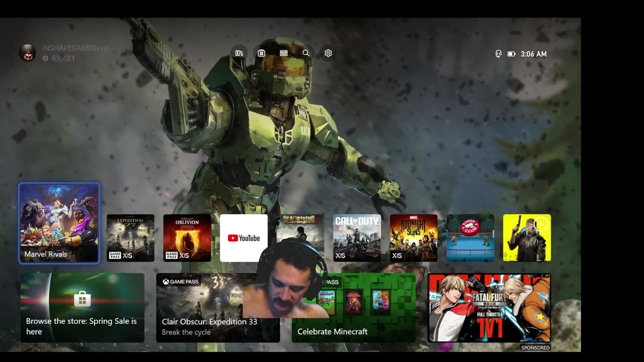The image size is (644, 362).
Task: Open the YouTube app tile
Action: pos(244,238)
